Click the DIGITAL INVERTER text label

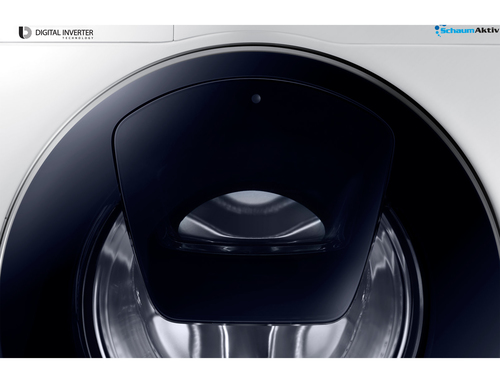(x=64, y=33)
